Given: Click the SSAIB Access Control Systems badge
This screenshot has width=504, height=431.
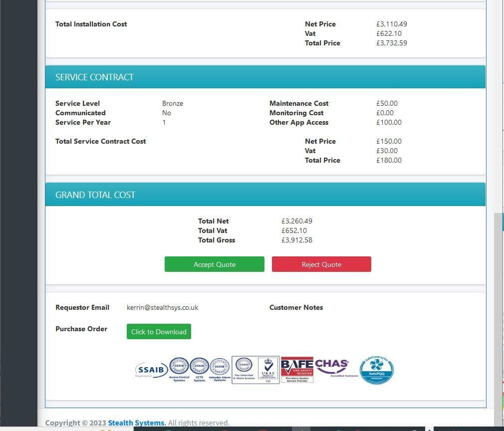Looking at the screenshot, I should pyautogui.click(x=179, y=368).
